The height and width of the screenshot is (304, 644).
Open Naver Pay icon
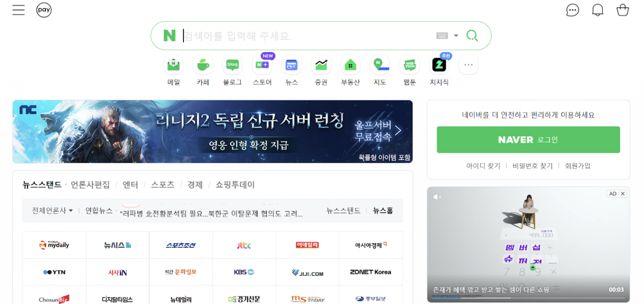pyautogui.click(x=44, y=10)
